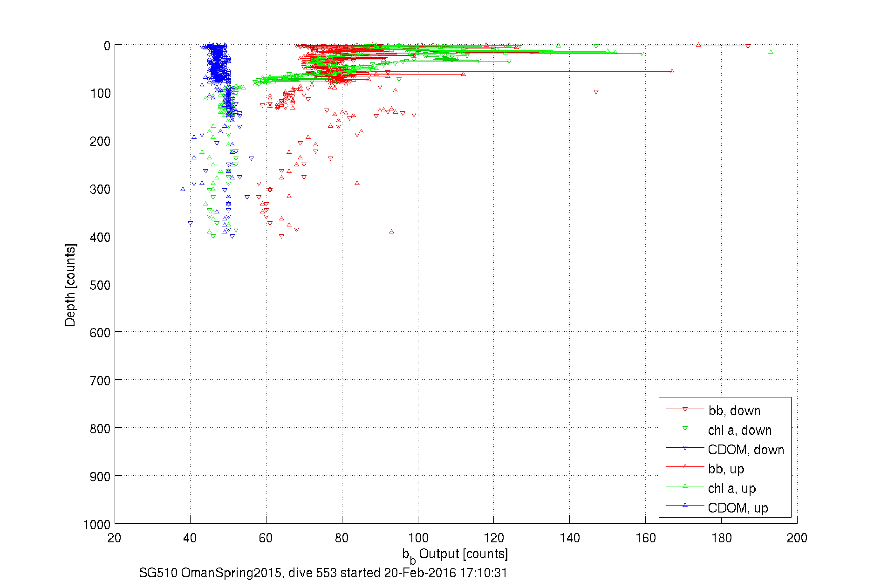Image resolution: width=881 pixels, height=588 pixels.
Task: Click the red bb point near 93 counts, depth 390
Action: click(x=391, y=232)
